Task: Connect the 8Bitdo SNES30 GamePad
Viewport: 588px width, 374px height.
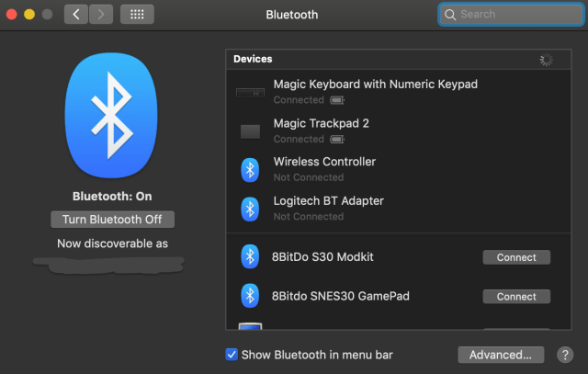Action: (x=516, y=297)
